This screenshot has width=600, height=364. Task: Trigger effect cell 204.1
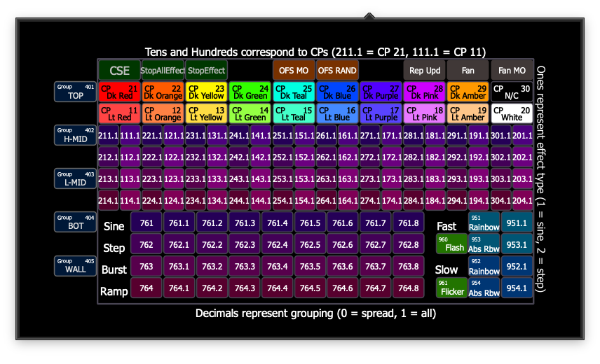tap(522, 201)
